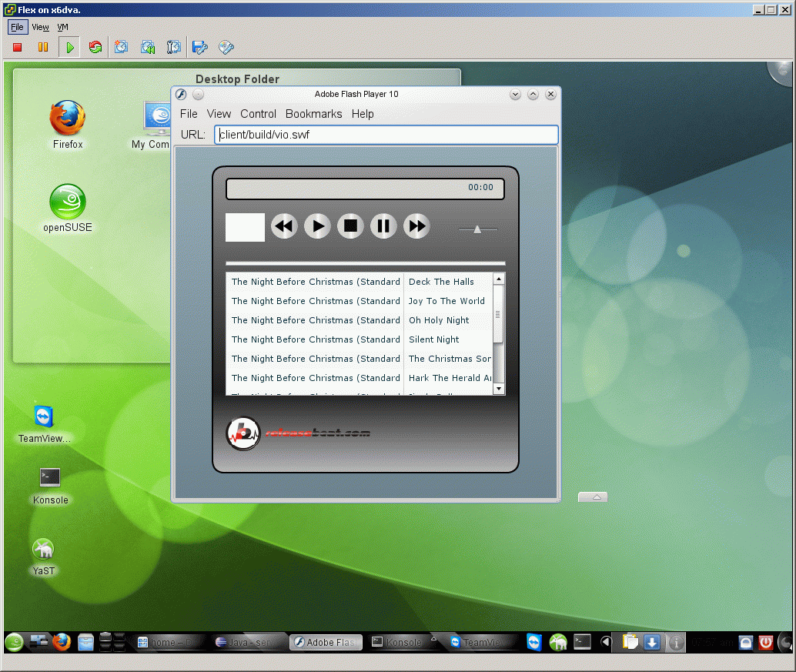Open the outer window File menu

[x=17, y=27]
